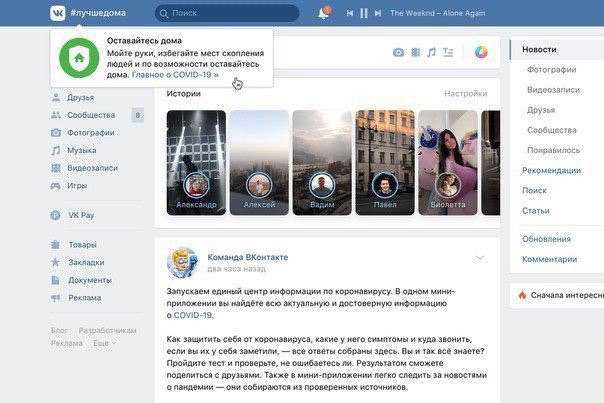
Task: Attach a photo with camera icon
Action: (x=398, y=52)
